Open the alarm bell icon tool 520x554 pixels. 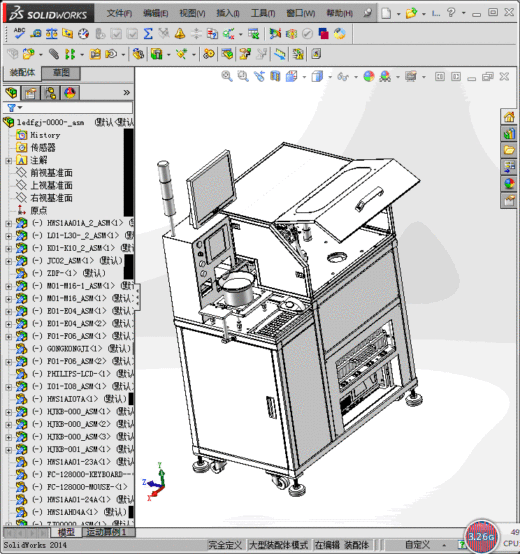click(x=180, y=34)
